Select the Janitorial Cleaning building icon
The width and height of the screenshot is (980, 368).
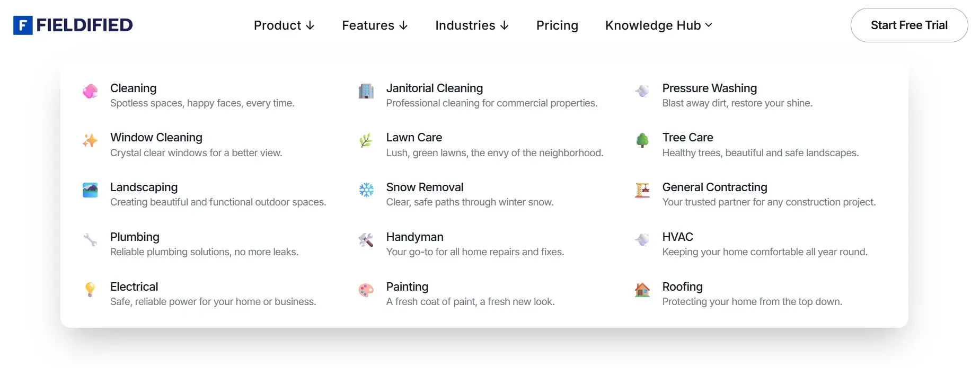point(366,91)
